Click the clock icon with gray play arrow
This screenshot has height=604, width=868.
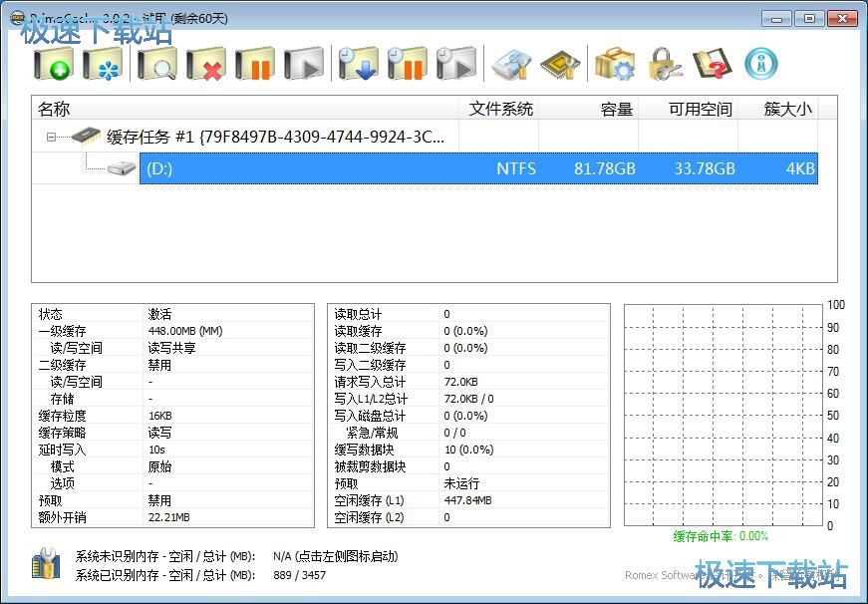[455, 65]
